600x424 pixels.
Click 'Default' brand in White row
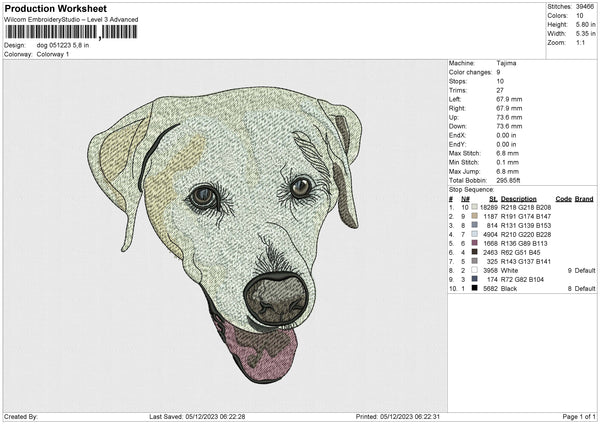click(x=585, y=271)
